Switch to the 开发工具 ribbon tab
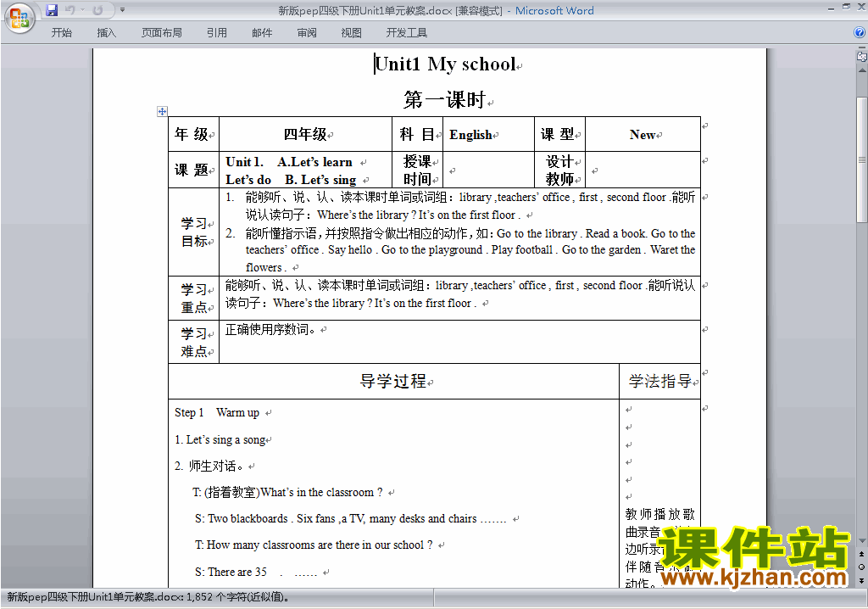868x609 pixels. (407, 33)
